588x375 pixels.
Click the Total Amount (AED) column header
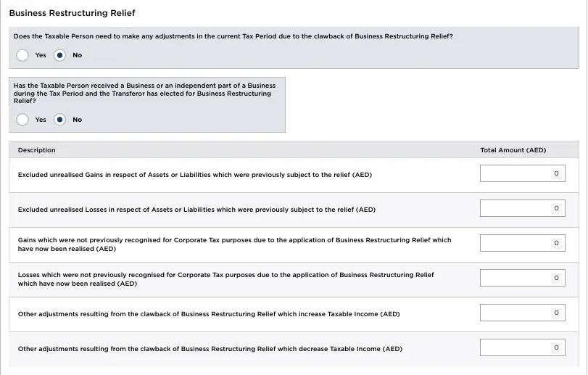pos(513,150)
